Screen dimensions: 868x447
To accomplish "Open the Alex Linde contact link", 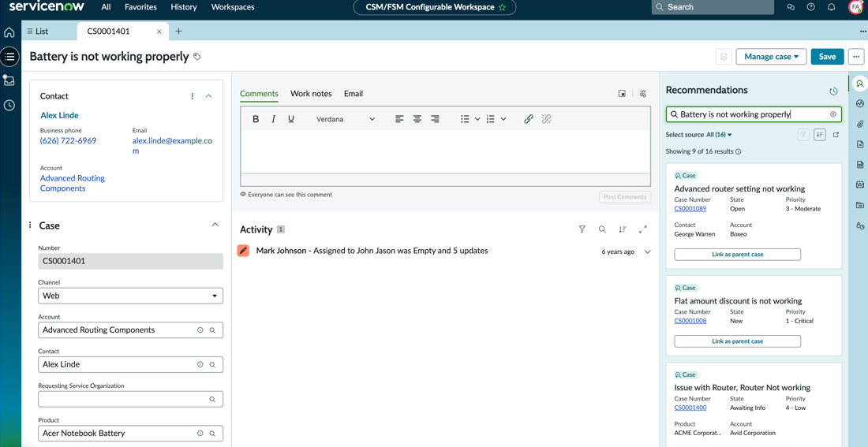I will [59, 116].
